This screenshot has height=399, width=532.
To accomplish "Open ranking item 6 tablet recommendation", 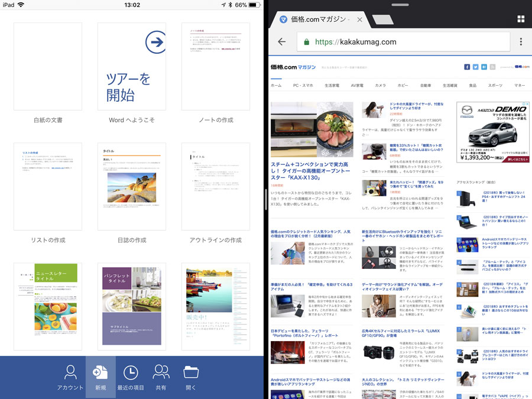I will pyautogui.click(x=505, y=310).
